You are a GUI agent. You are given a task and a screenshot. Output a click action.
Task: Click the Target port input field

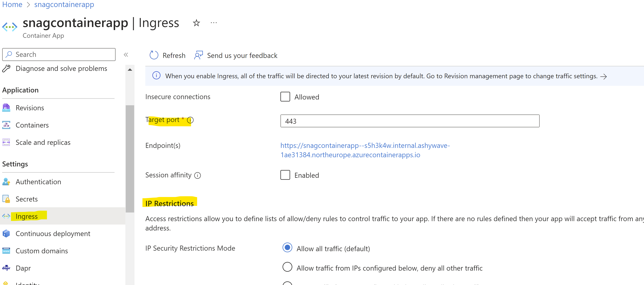pos(410,121)
